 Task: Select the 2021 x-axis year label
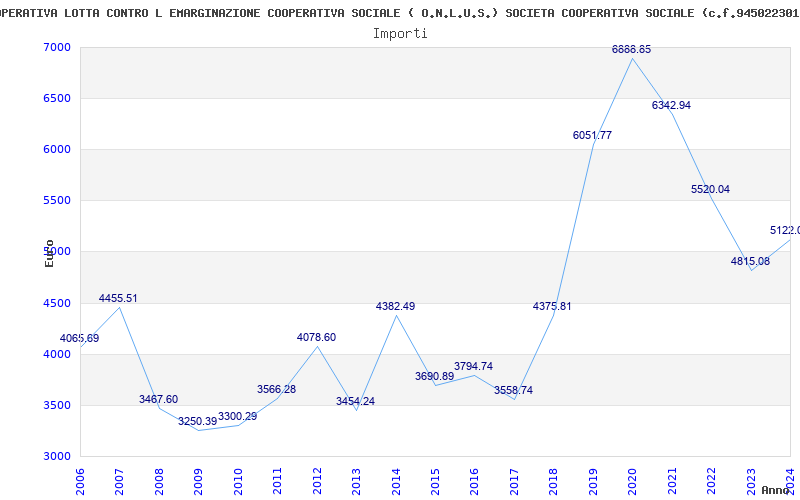672,482
